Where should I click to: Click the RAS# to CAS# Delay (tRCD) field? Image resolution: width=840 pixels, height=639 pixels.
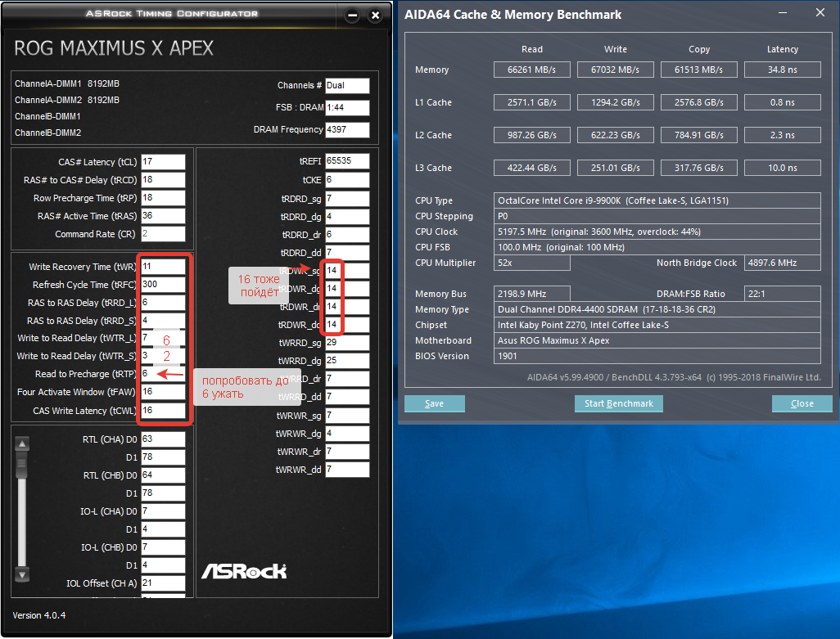coord(164,180)
